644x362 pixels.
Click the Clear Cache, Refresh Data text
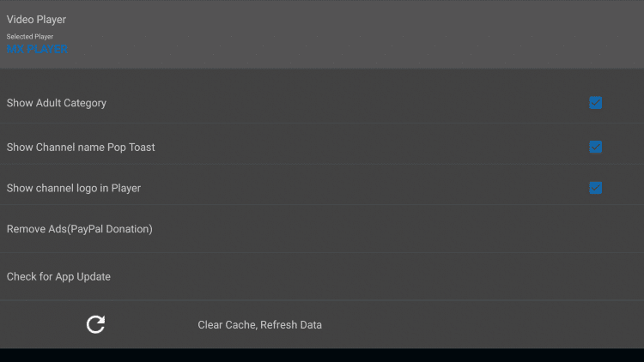tap(259, 324)
